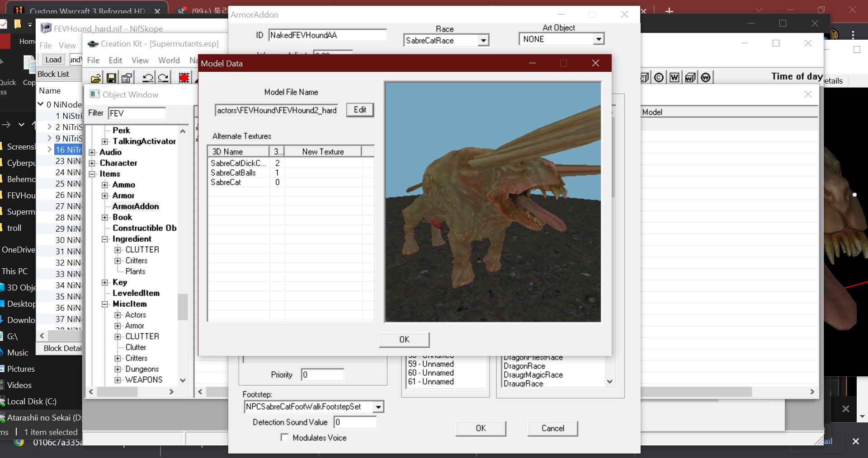Click the Creation Kit title bar logo

pos(93,44)
